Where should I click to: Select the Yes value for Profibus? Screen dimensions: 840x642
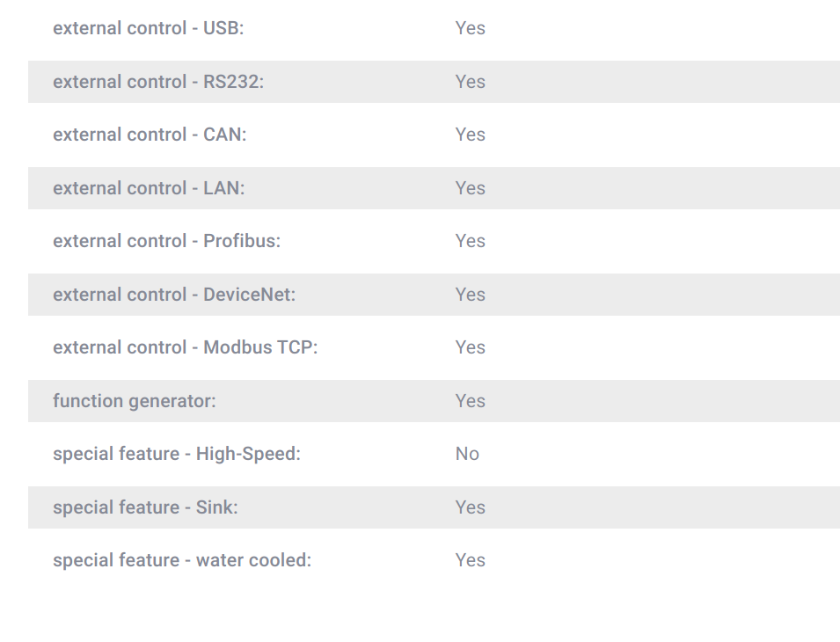[471, 241]
